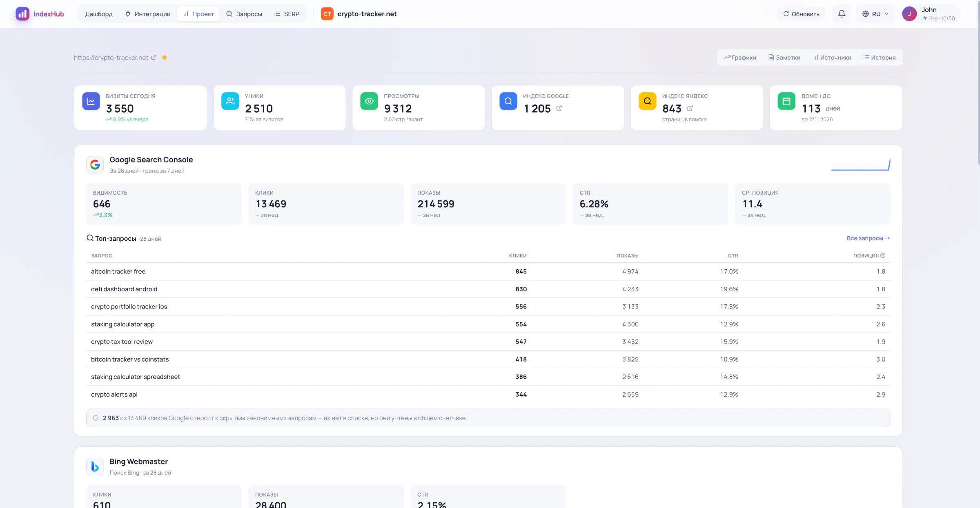The height and width of the screenshot is (508, 980).
Task: Open the RU language dropdown
Action: (x=875, y=14)
